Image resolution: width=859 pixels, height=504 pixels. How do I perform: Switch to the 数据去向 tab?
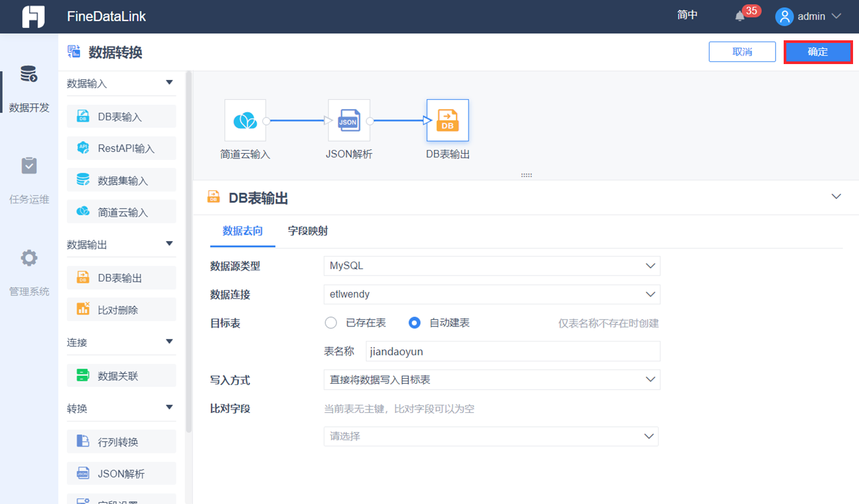(x=243, y=231)
